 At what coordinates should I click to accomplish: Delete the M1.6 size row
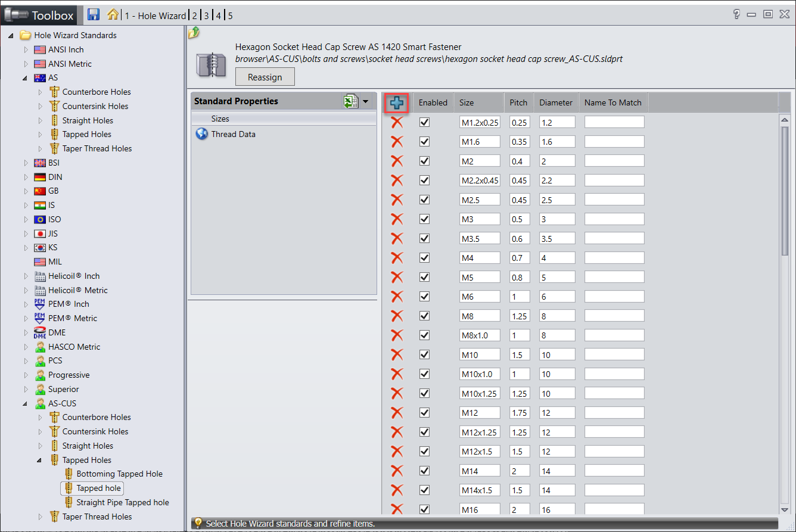(x=397, y=142)
